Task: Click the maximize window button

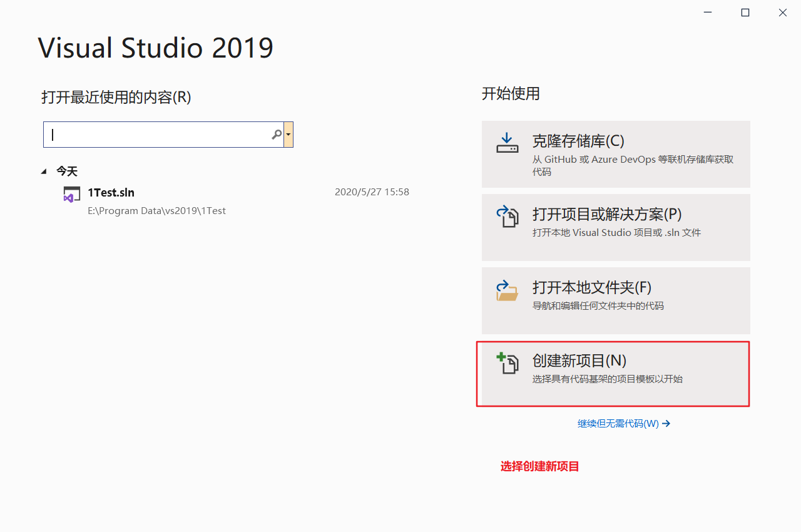Action: pos(745,12)
